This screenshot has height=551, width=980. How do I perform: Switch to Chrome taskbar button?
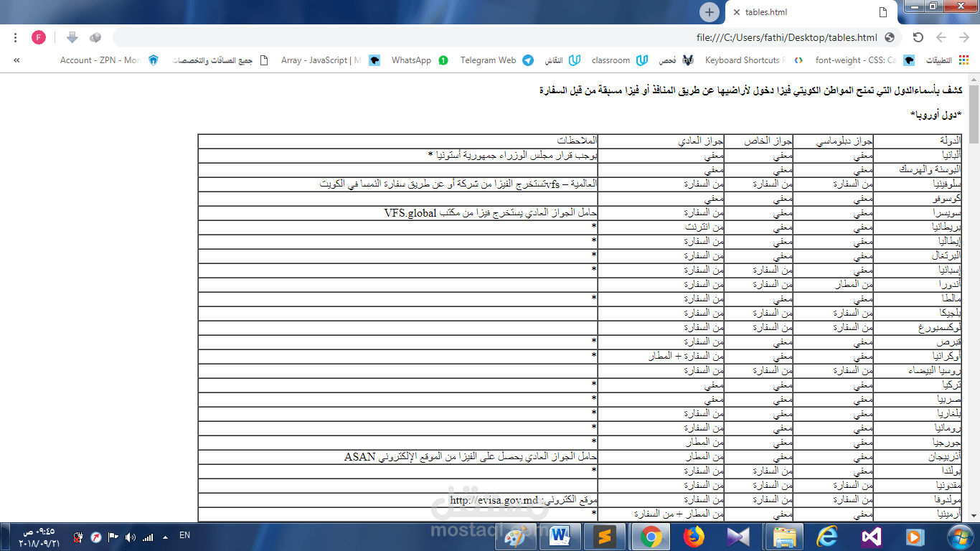tap(651, 537)
